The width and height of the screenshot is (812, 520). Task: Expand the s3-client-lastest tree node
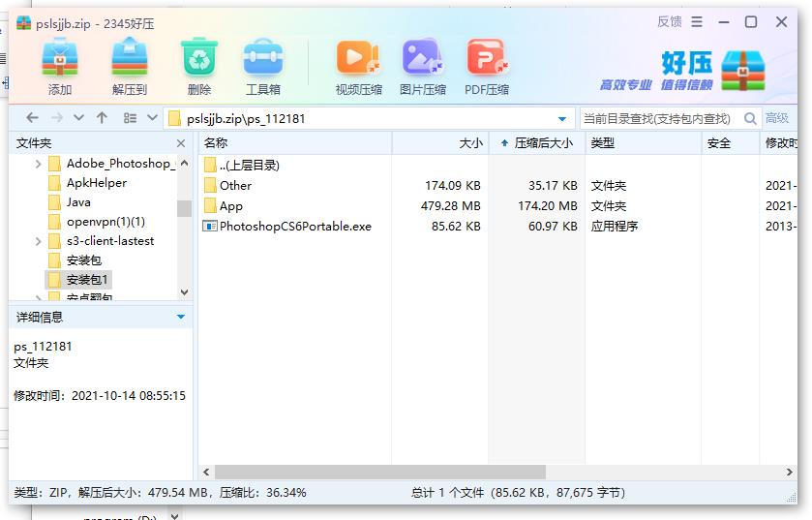click(x=39, y=241)
